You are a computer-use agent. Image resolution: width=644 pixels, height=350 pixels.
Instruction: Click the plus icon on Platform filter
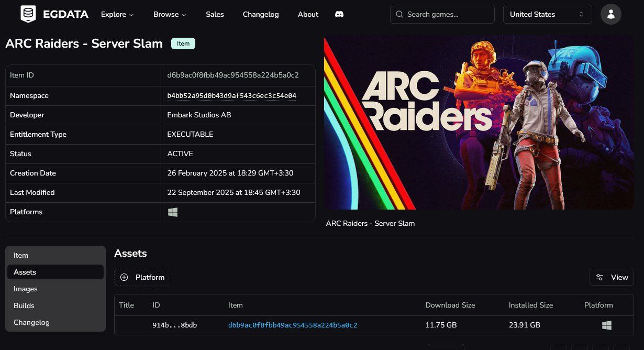124,277
